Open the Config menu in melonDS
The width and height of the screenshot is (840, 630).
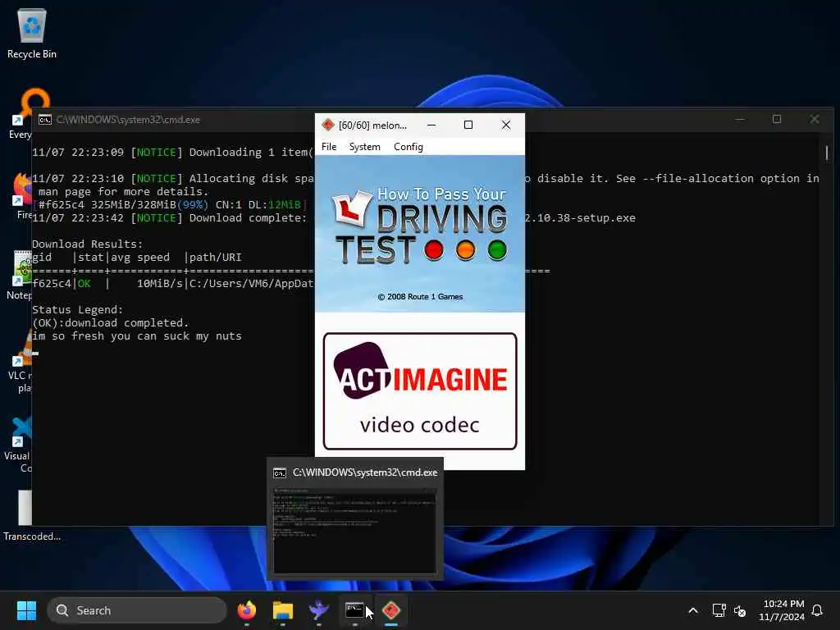click(409, 147)
